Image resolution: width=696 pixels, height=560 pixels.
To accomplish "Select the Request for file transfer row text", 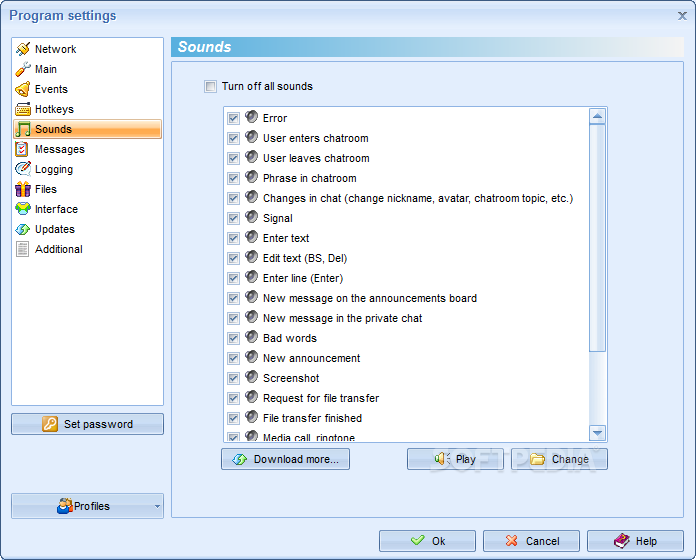I will (x=321, y=398).
